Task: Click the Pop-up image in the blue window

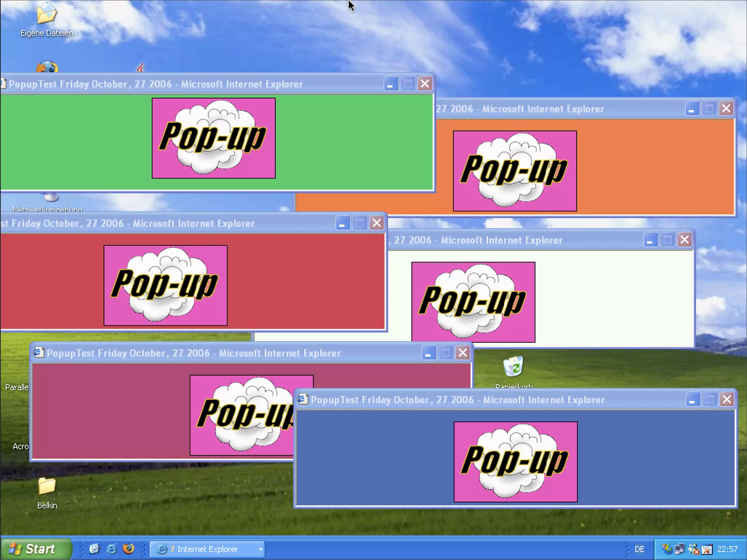Action: [x=516, y=462]
